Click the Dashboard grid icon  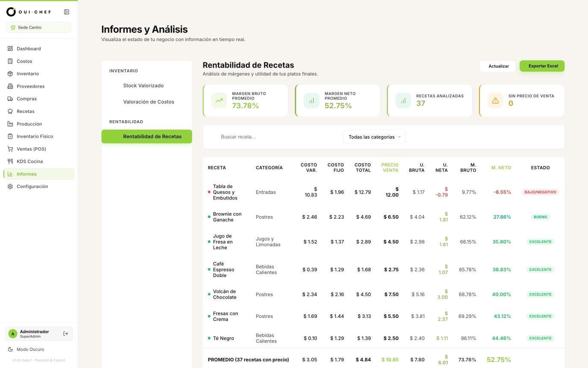tap(10, 49)
